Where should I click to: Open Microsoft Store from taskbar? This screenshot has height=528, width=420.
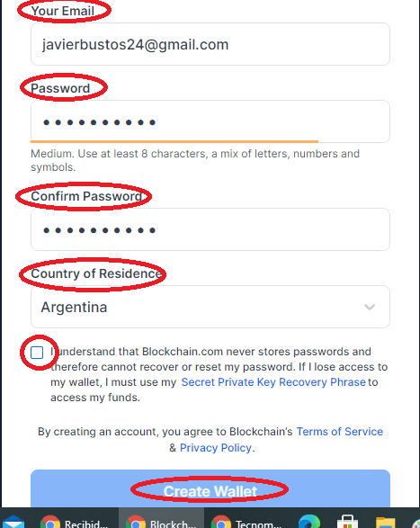coord(347,522)
